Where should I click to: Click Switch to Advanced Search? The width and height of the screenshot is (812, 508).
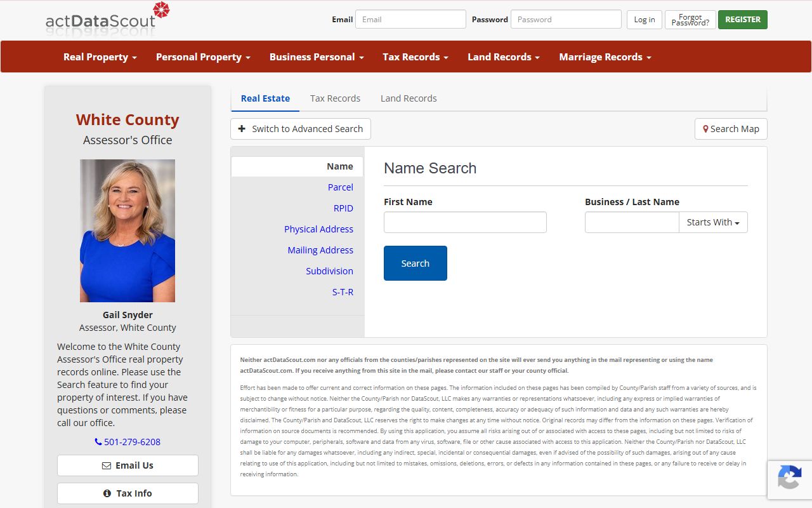coord(301,129)
